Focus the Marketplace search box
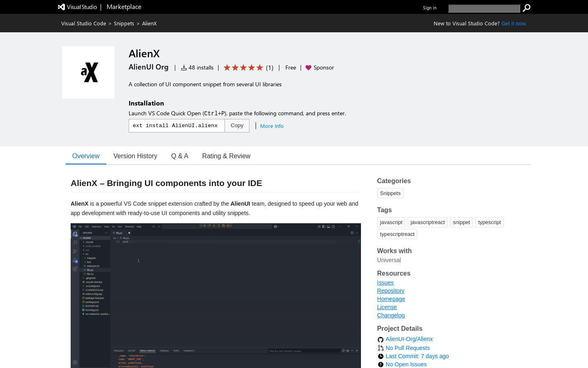 [x=484, y=8]
